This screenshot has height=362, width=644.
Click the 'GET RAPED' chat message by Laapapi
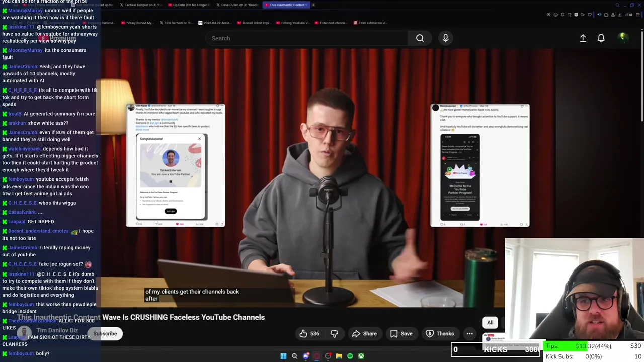pos(41,221)
